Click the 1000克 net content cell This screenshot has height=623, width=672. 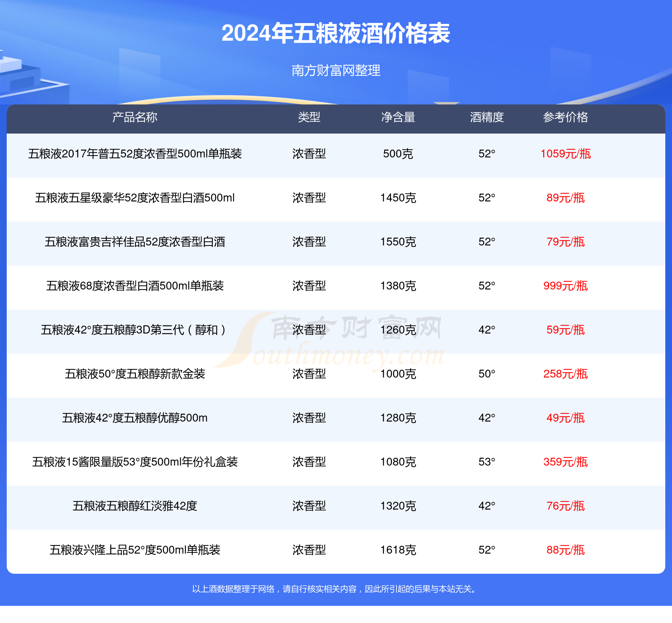[x=398, y=374]
